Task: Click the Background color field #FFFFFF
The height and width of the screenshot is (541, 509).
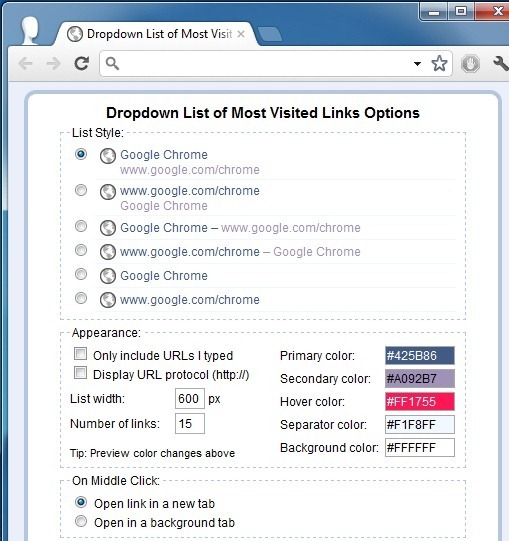Action: point(420,448)
